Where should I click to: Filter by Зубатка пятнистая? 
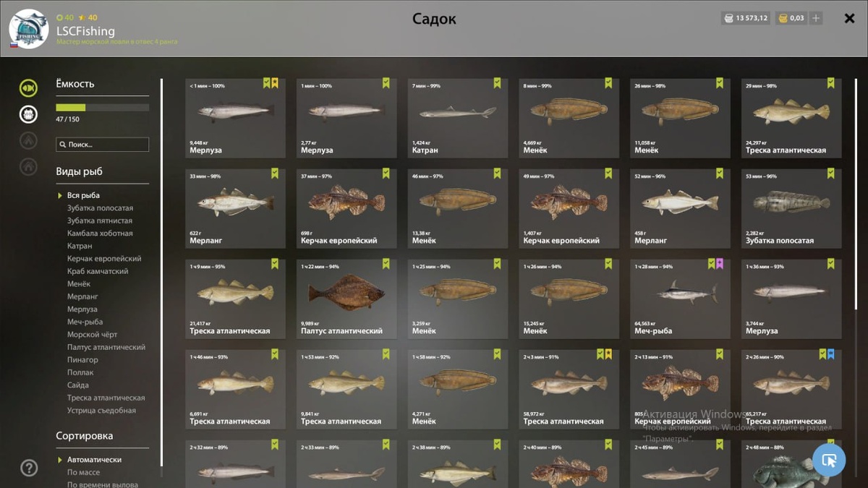pos(100,221)
